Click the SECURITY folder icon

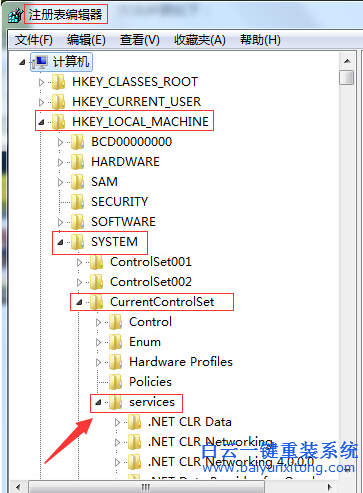(x=78, y=202)
